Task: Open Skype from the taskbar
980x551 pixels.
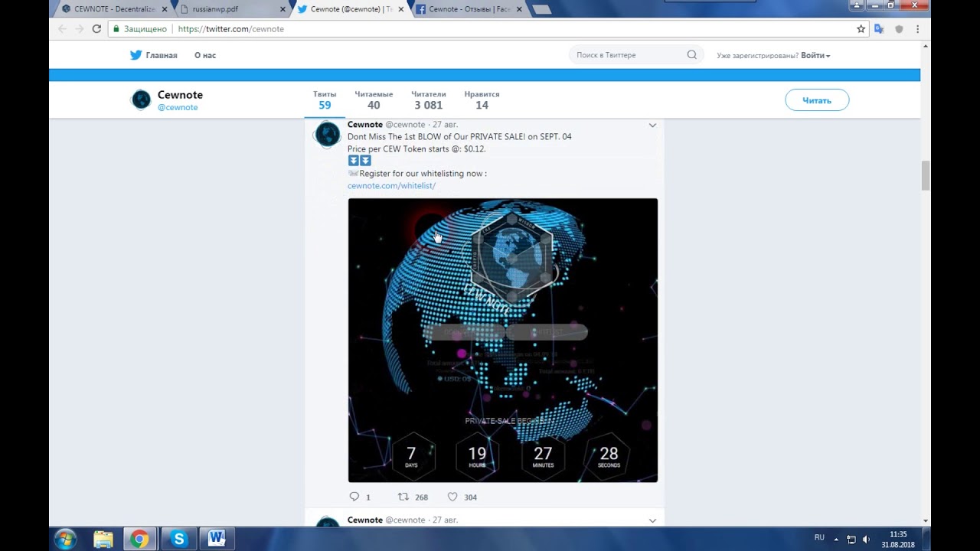Action: (x=178, y=539)
